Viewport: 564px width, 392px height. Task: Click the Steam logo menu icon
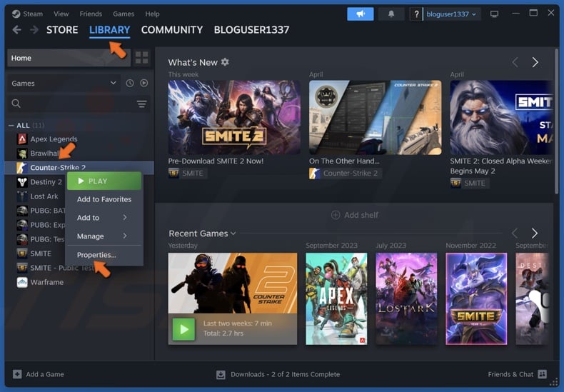(x=16, y=14)
